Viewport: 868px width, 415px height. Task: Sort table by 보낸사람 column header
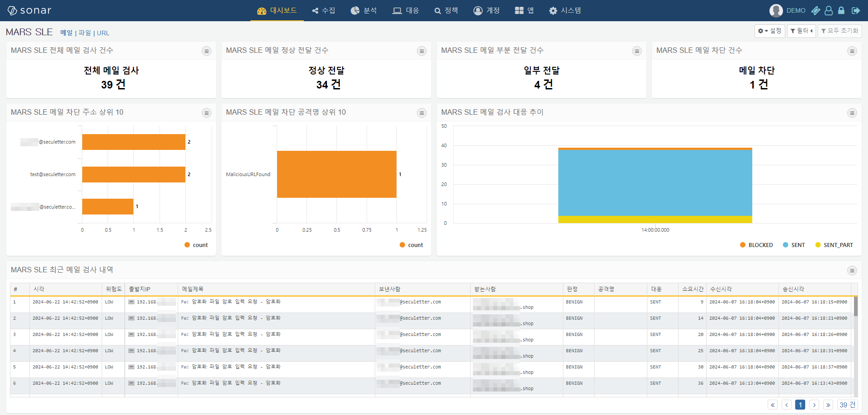[x=423, y=289]
